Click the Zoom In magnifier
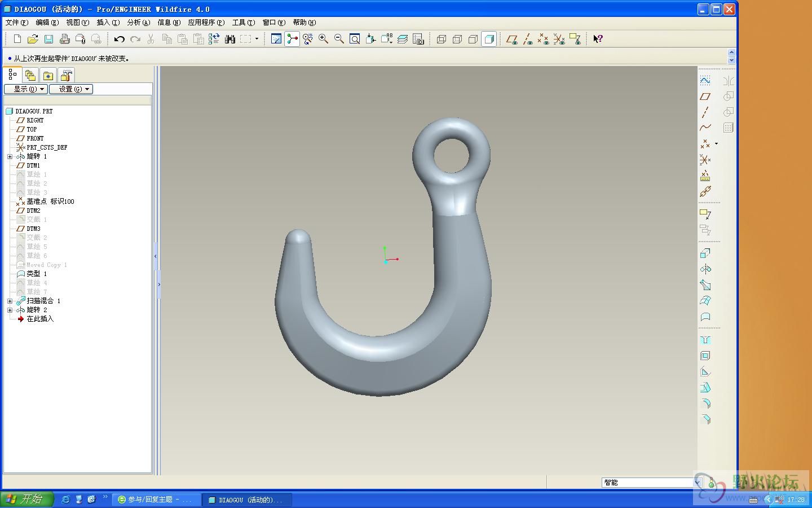 pyautogui.click(x=323, y=39)
